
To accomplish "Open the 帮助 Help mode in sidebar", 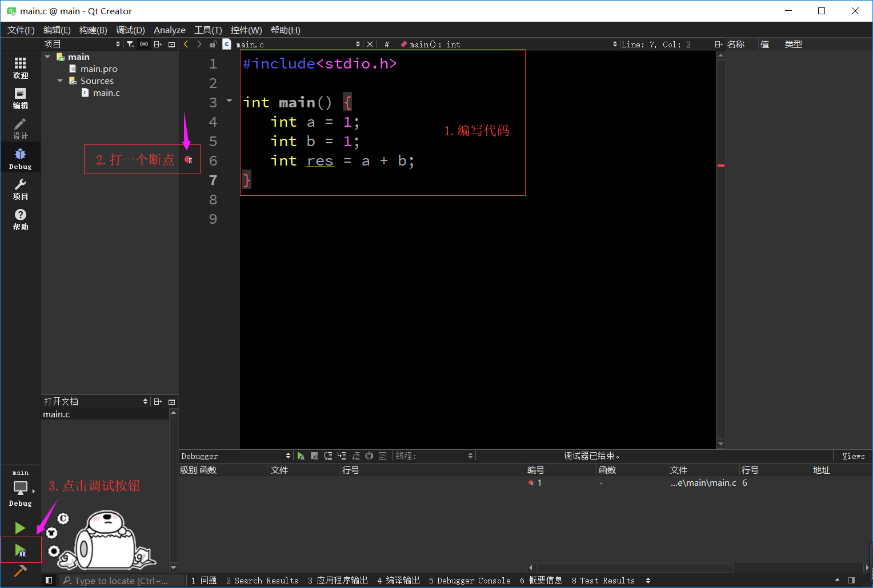I will (x=21, y=219).
